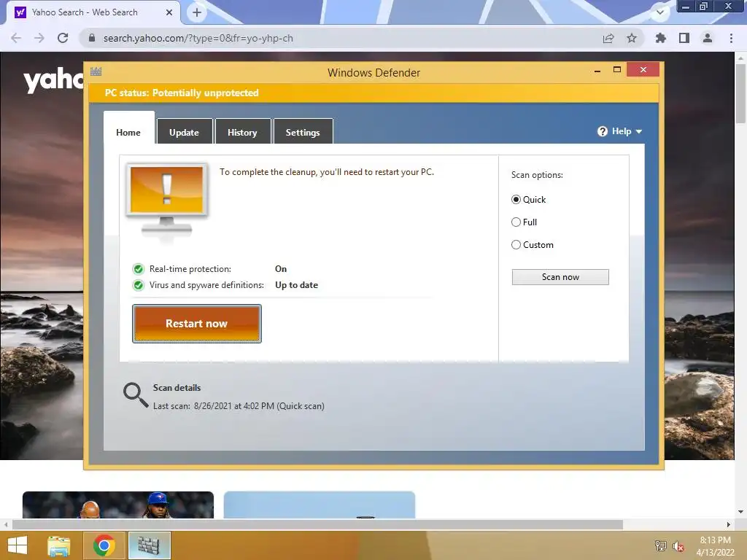Go back in Chrome
Viewport: 747px width, 560px height.
point(16,38)
